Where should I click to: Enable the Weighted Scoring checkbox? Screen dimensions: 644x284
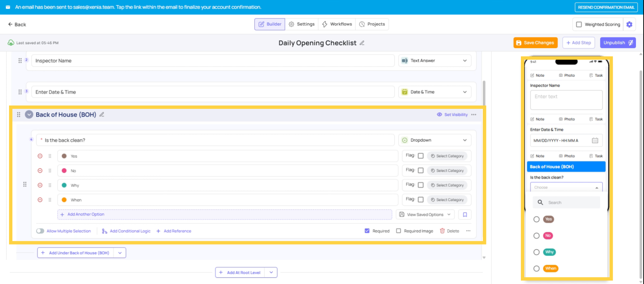[x=579, y=24]
